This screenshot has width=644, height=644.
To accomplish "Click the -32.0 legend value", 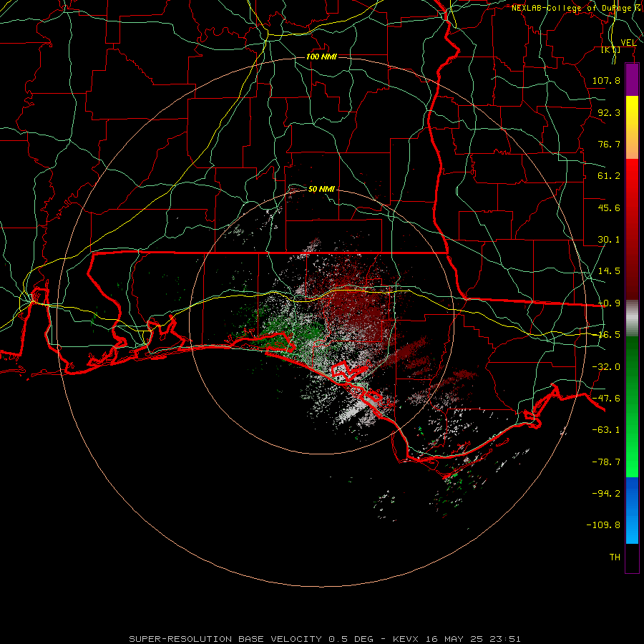I will 606,367.
